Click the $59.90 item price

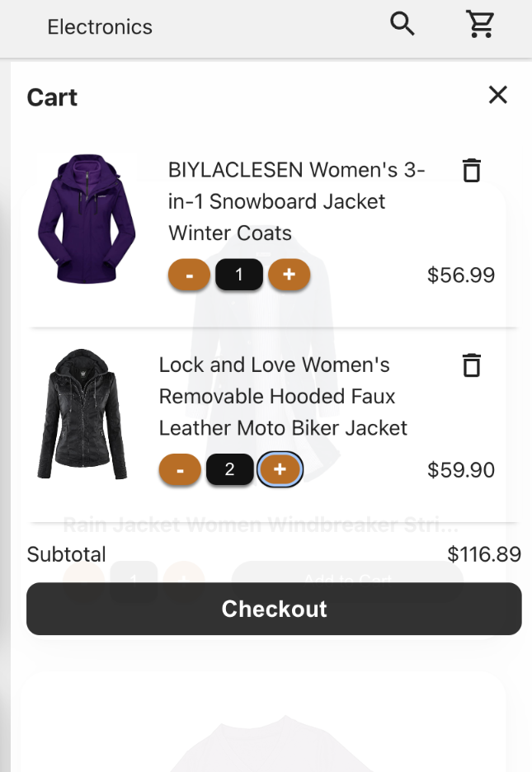click(x=460, y=470)
